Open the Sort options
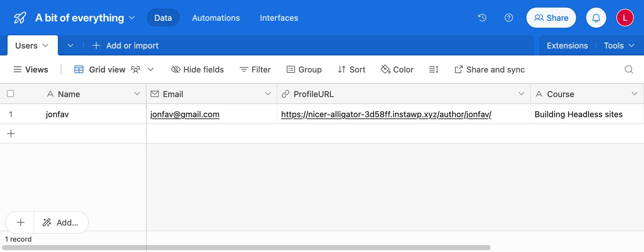The image size is (644, 252). [352, 69]
